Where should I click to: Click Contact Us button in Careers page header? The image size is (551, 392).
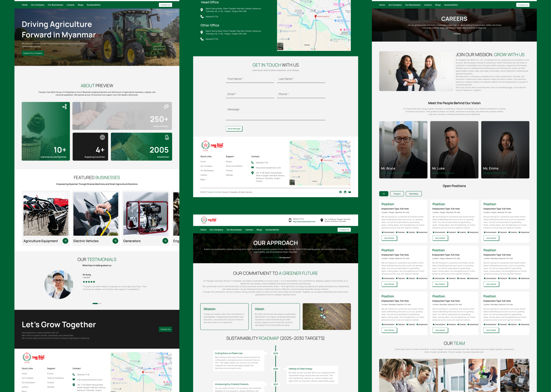click(x=523, y=5)
